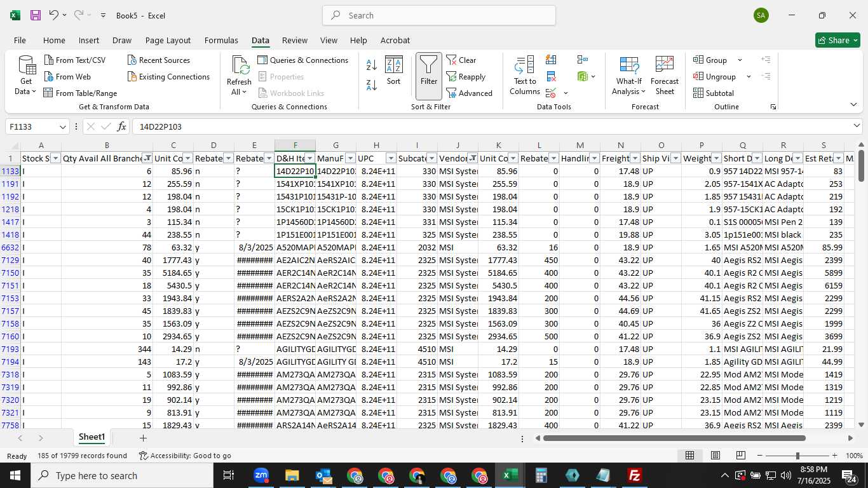The height and width of the screenshot is (488, 868).
Task: Click the Refresh All icon
Action: click(x=240, y=65)
